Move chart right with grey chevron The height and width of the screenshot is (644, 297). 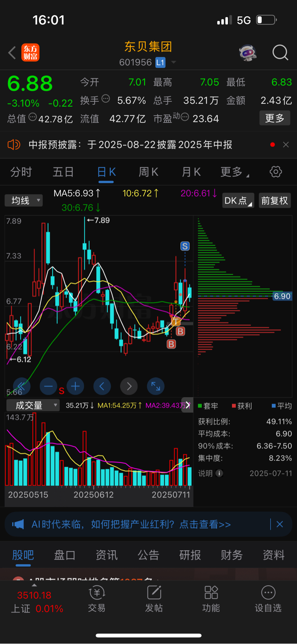click(129, 386)
